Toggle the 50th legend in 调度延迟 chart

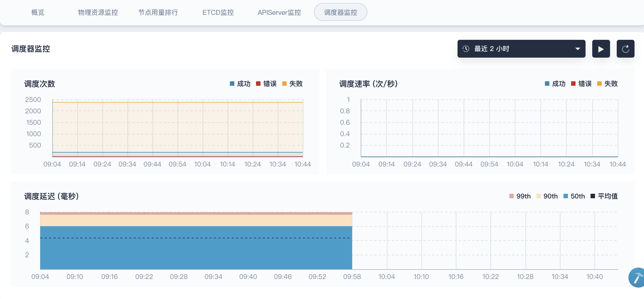[x=574, y=196]
